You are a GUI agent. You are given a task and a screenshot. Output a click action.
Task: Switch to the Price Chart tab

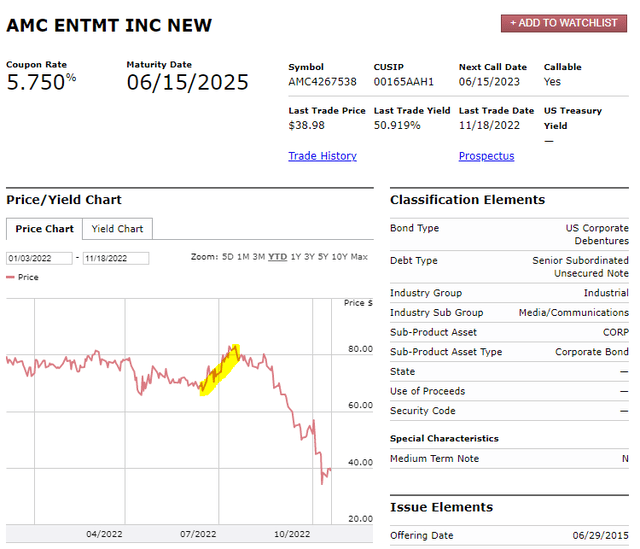click(x=44, y=229)
